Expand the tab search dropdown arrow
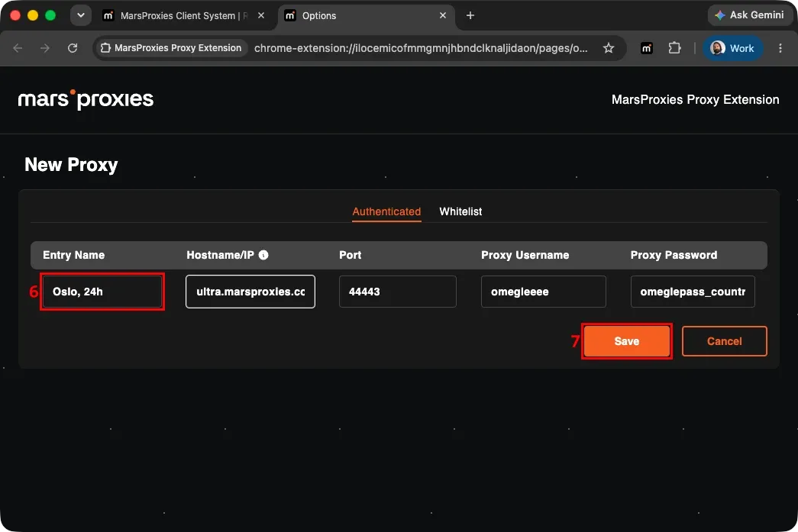Screen dimensions: 798x532 coord(80,15)
